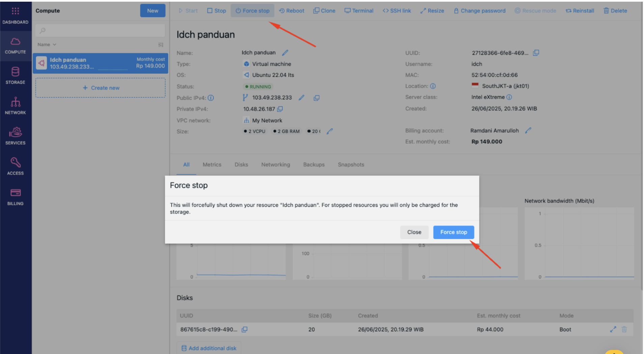Open the Storage section

tap(15, 76)
